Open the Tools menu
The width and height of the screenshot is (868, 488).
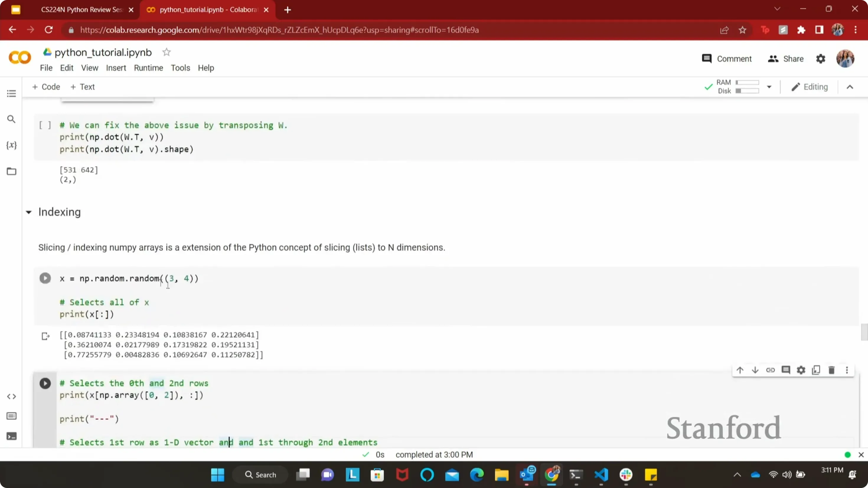coord(180,68)
